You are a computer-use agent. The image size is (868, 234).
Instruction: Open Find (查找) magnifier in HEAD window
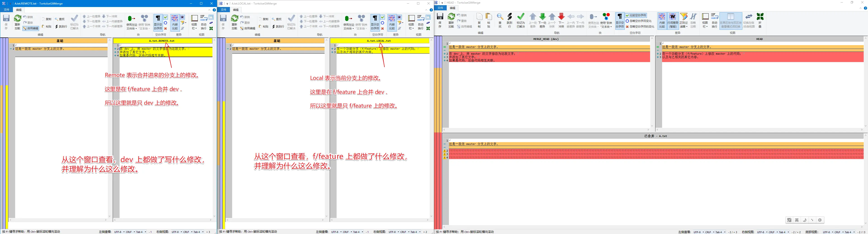(500, 20)
